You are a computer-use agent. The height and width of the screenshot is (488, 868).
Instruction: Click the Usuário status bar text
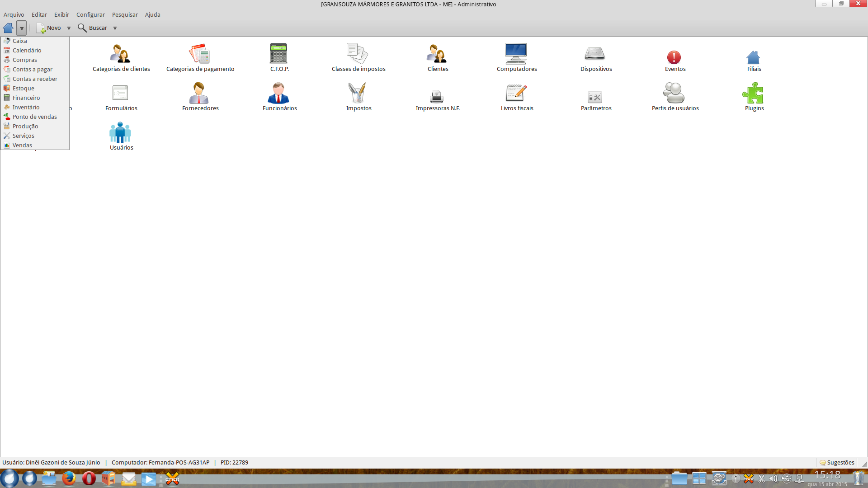click(51, 462)
